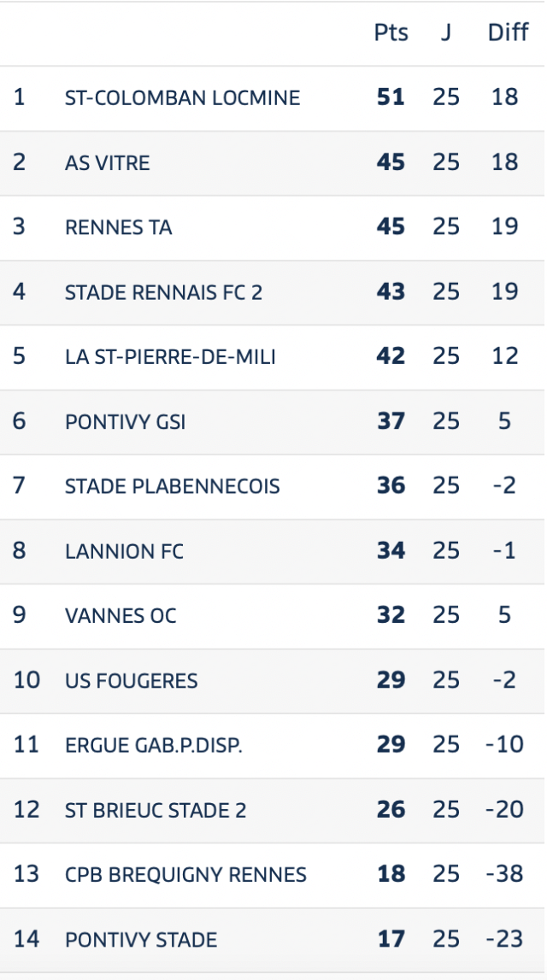This screenshot has height=980, width=547.
Task: Open STADE RENNAIS FC 2 entry
Action: coord(163,292)
